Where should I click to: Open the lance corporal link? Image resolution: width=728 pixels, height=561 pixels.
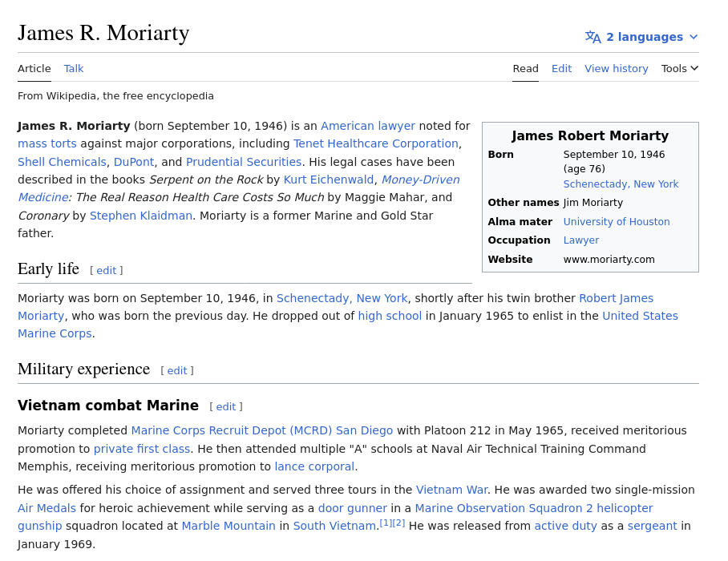[314, 466]
